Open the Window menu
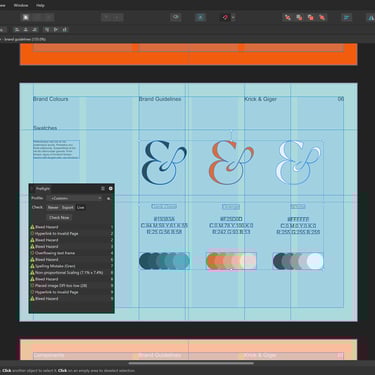Viewport: 375px width, 375px height. (x=21, y=5)
